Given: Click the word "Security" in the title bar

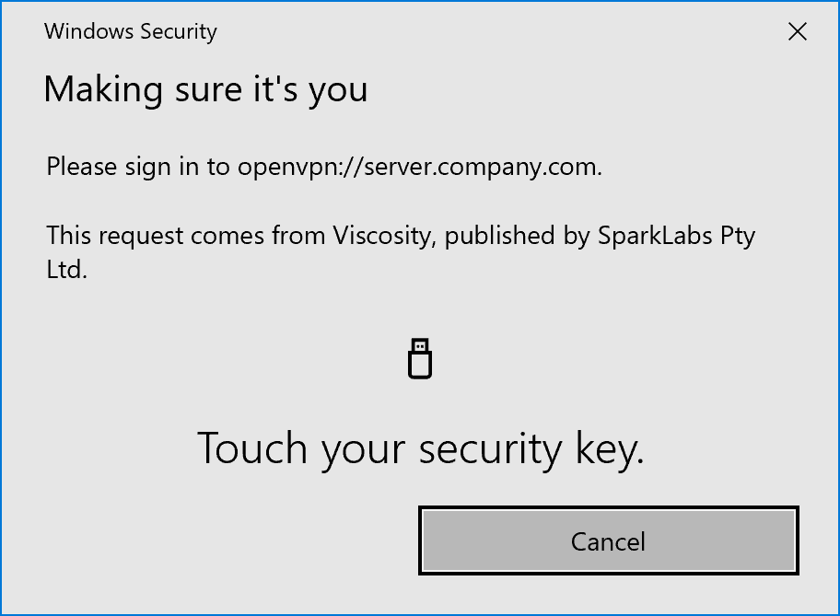Looking at the screenshot, I should (x=177, y=31).
